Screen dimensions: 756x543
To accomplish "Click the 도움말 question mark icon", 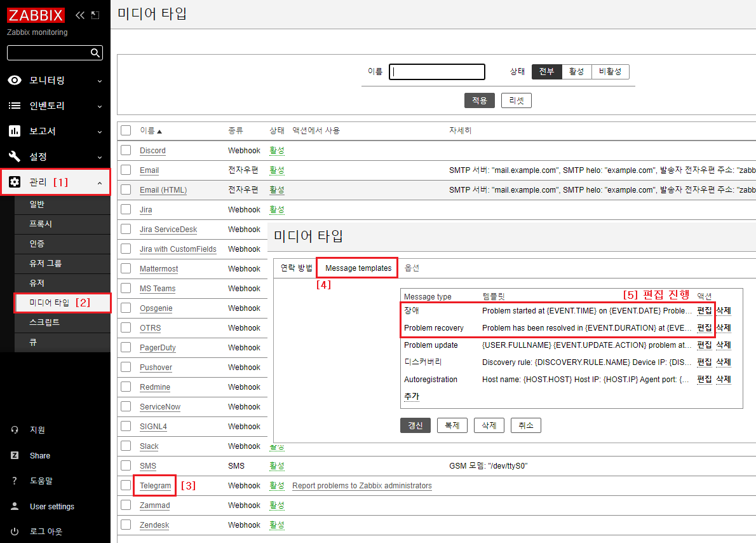I will [15, 481].
